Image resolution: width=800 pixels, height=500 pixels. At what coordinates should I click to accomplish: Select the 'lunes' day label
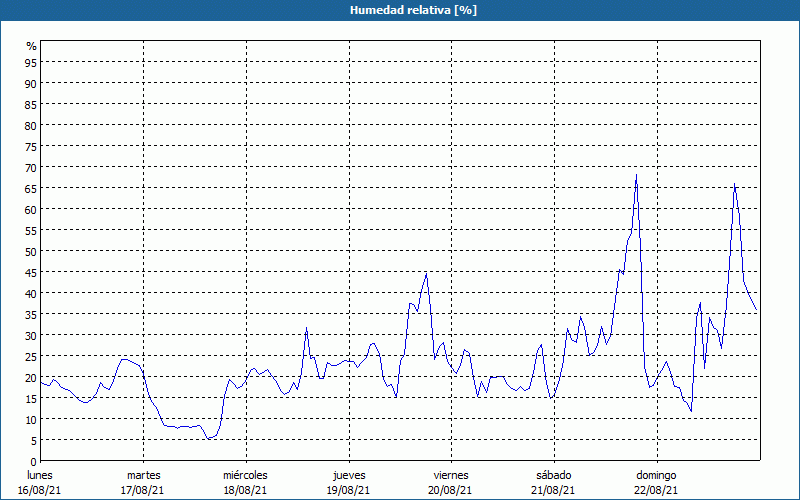click(40, 475)
